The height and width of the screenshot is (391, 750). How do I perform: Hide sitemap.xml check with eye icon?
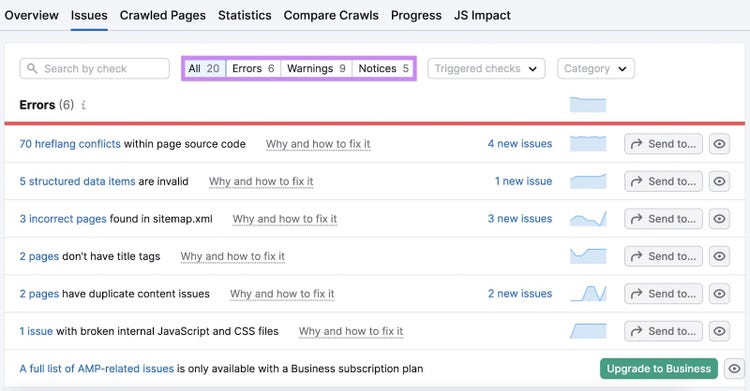(719, 219)
